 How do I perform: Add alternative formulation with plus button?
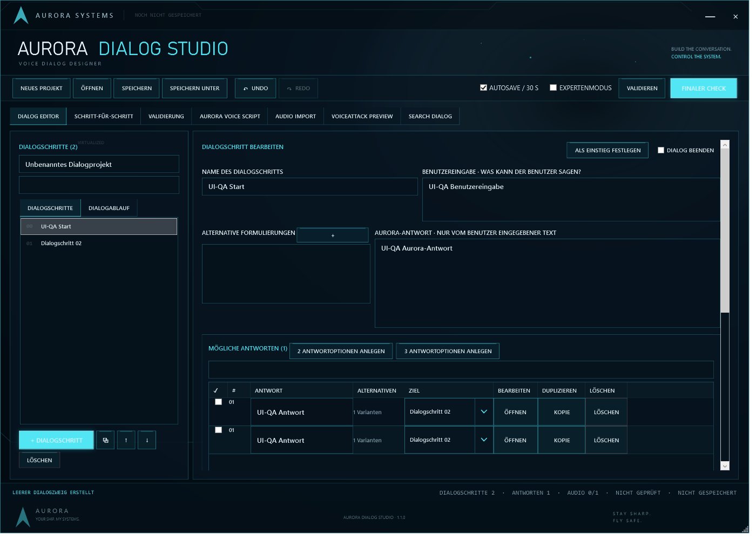333,235
